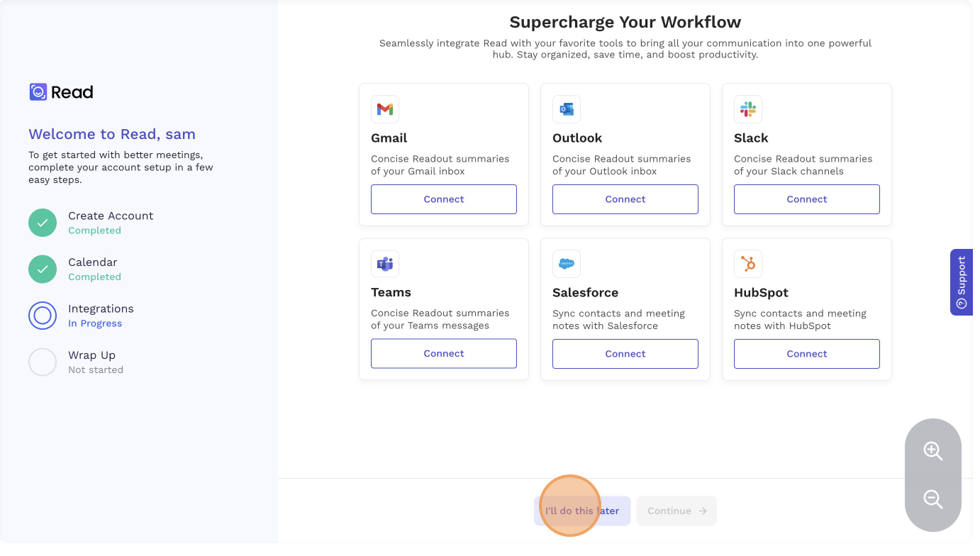The width and height of the screenshot is (980, 556).
Task: Connect the Gmail integration
Action: (x=444, y=199)
